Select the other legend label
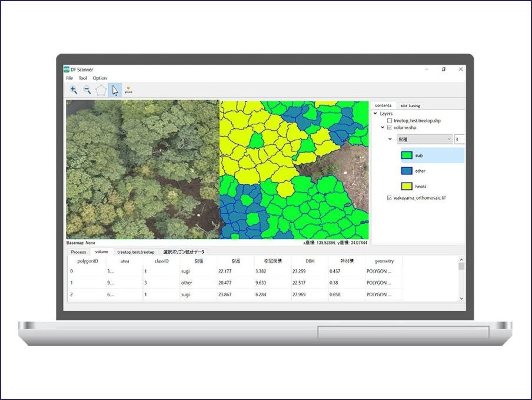This screenshot has width=532, height=400. [420, 171]
